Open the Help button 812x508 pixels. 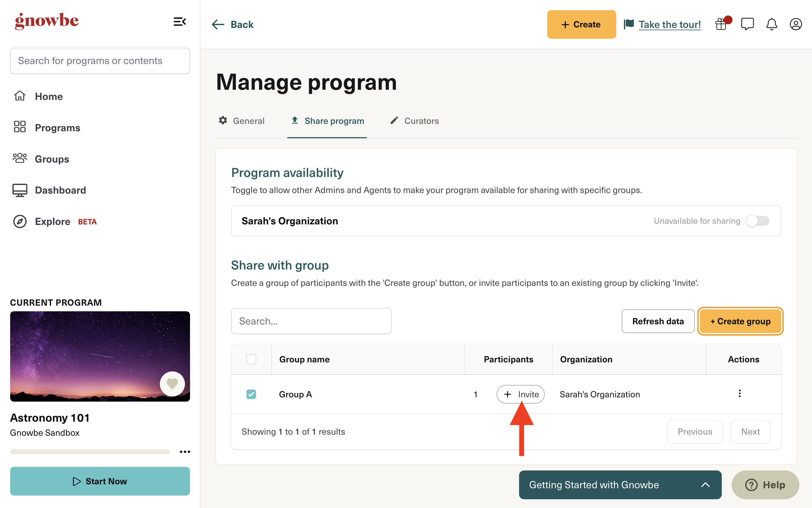(x=765, y=485)
